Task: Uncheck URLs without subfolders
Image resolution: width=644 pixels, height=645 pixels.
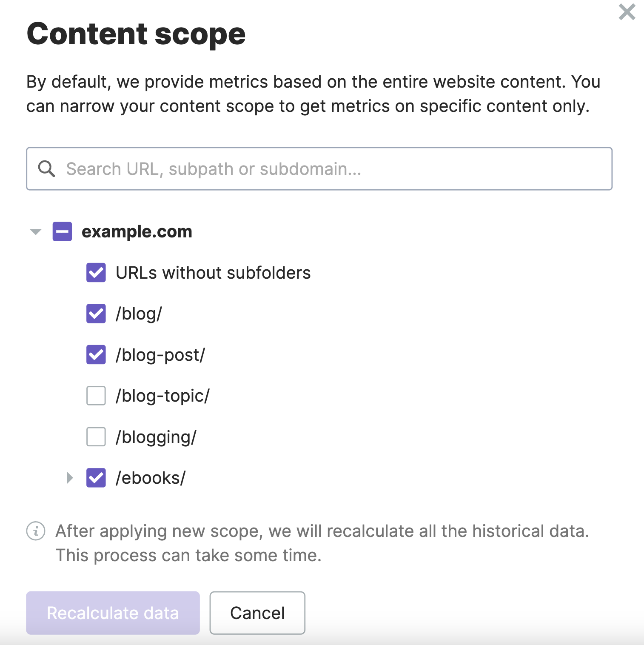Action: [x=96, y=273]
